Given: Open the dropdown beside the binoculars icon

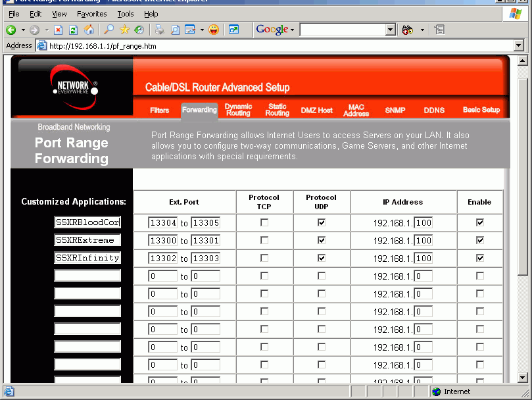Looking at the screenshot, I should coord(422,30).
